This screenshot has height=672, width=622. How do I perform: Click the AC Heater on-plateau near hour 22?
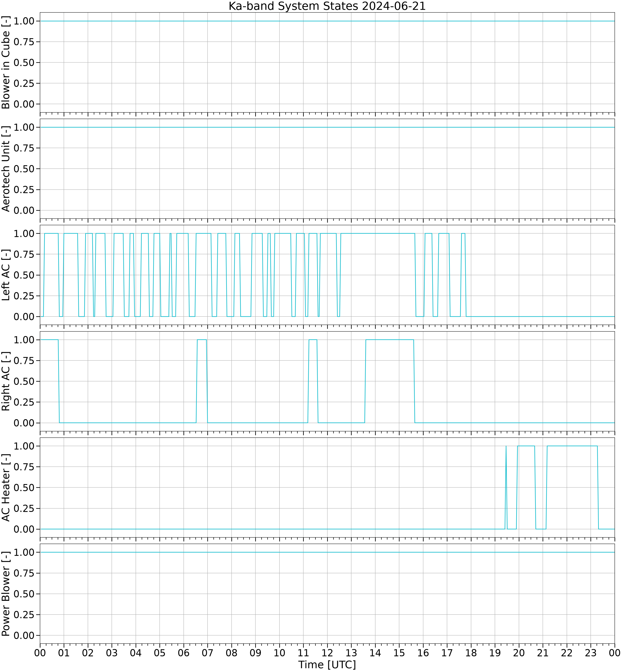[x=572, y=446]
